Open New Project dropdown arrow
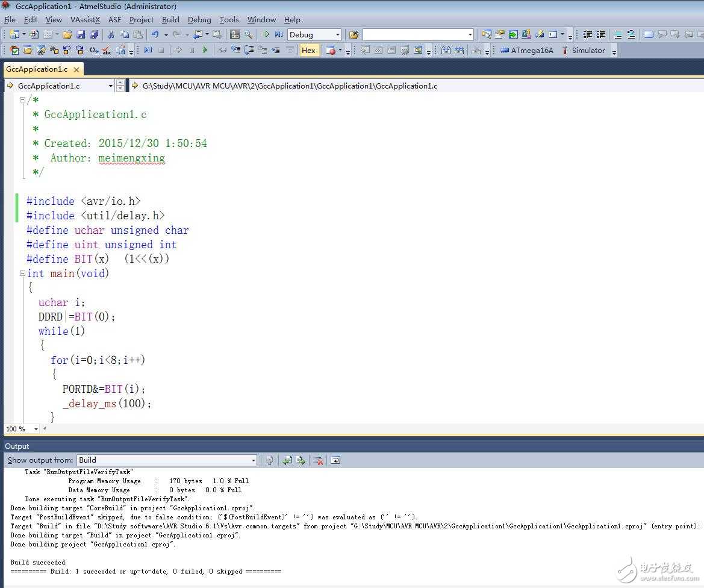704x588 pixels. click(x=24, y=34)
